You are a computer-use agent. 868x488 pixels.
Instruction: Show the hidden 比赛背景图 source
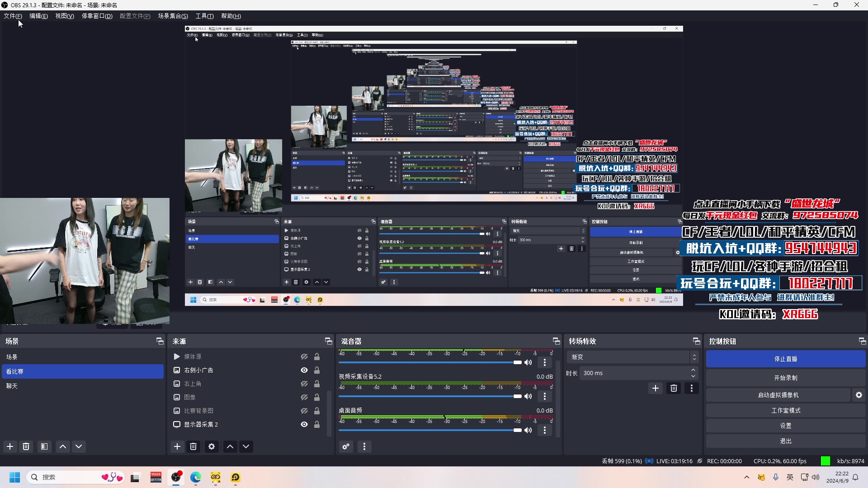[x=304, y=411]
